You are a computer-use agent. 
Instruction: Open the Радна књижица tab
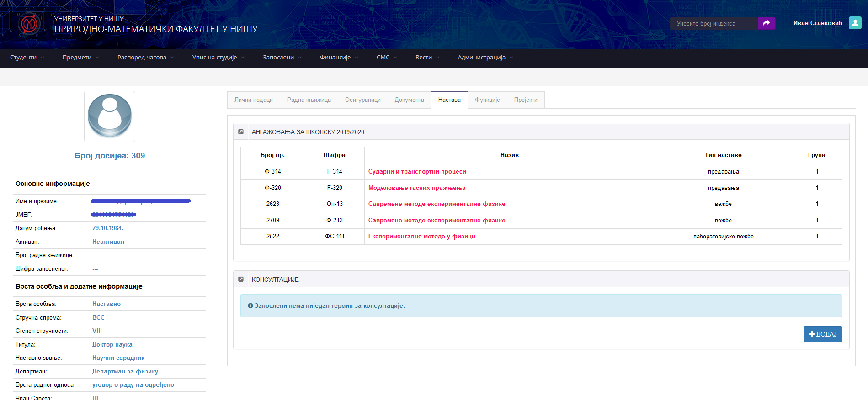[309, 100]
